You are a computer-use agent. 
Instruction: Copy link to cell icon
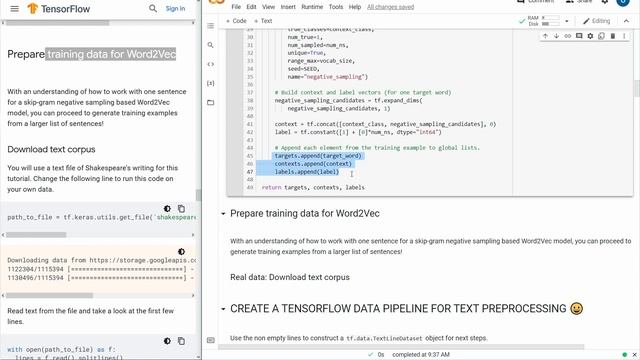coord(568,36)
